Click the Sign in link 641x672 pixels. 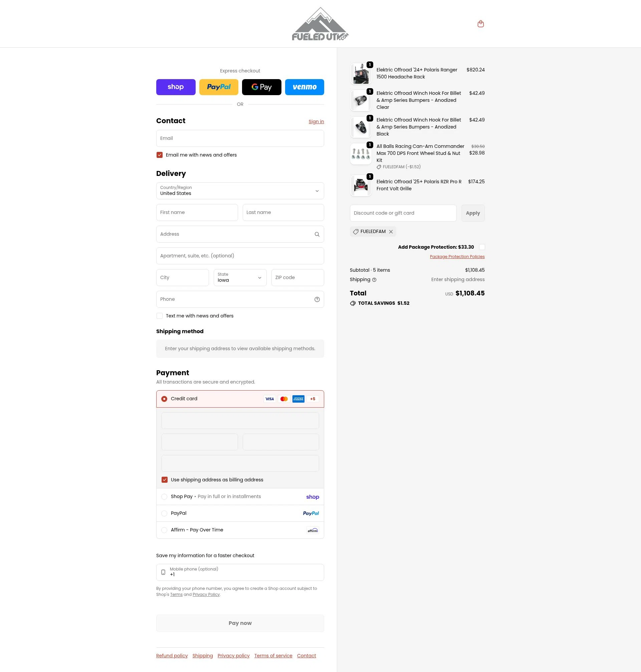[x=316, y=122]
